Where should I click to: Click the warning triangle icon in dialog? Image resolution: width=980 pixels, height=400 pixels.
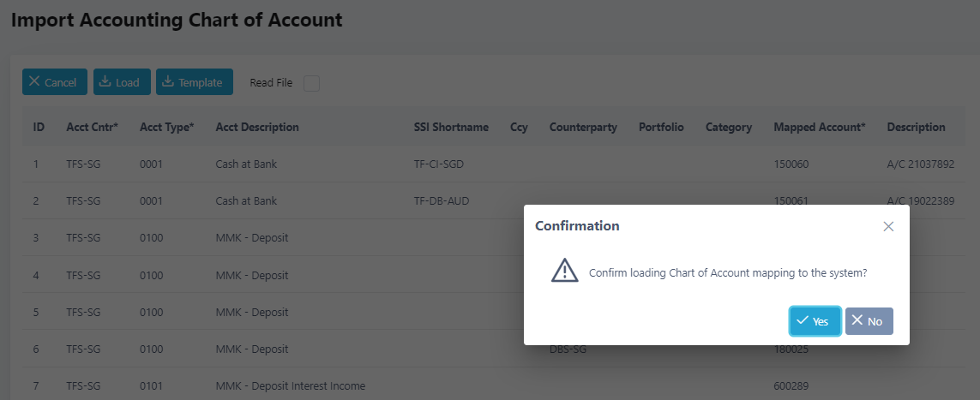564,270
